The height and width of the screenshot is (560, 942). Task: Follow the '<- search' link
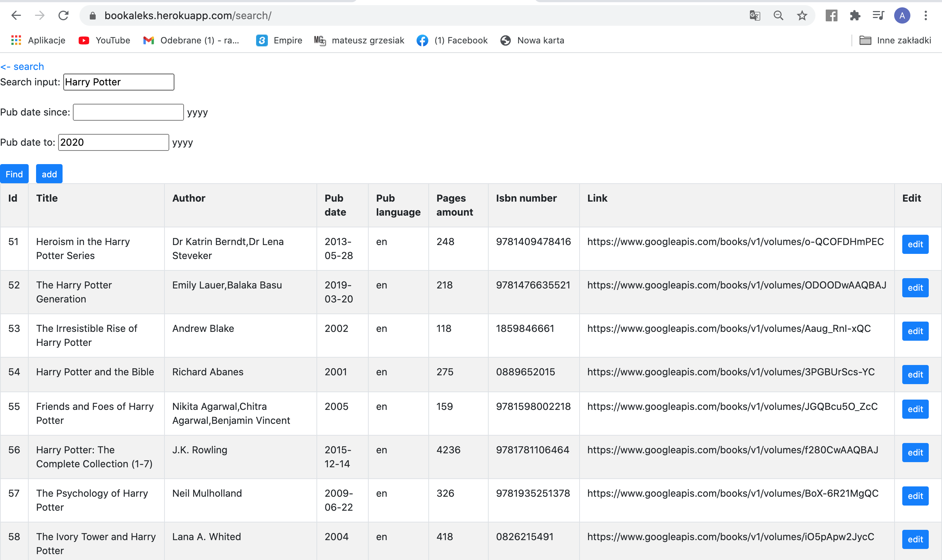(22, 67)
